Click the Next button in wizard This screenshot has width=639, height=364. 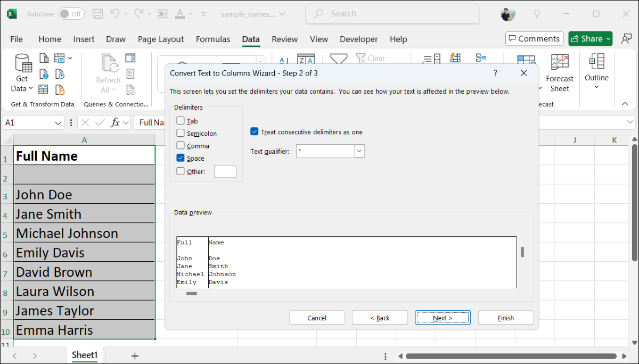(443, 318)
